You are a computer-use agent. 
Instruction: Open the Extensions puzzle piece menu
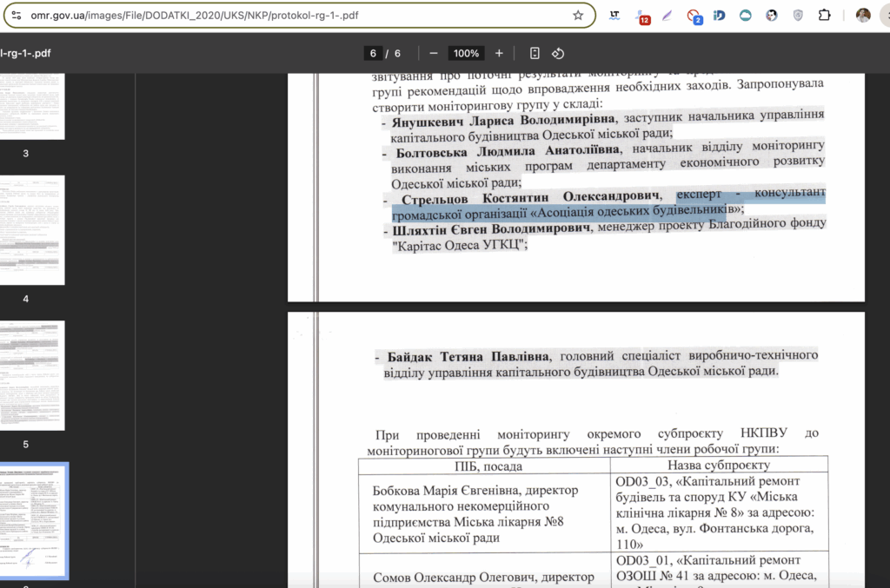click(824, 16)
